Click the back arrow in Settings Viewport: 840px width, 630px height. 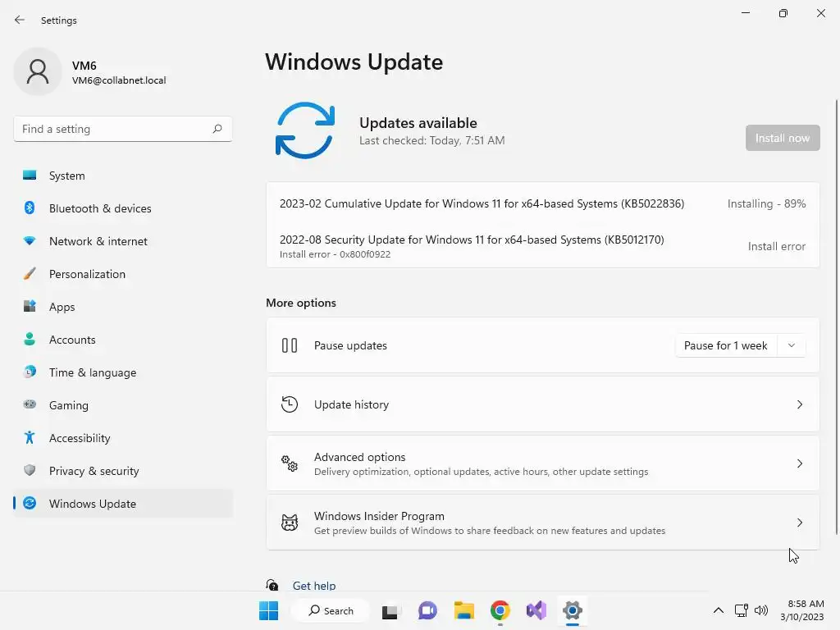click(20, 20)
